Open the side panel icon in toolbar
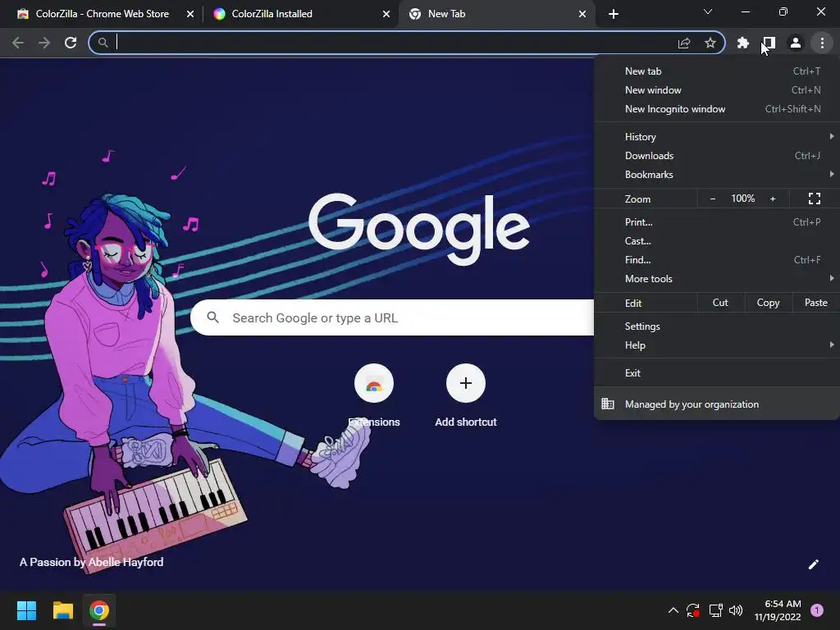 (x=769, y=43)
